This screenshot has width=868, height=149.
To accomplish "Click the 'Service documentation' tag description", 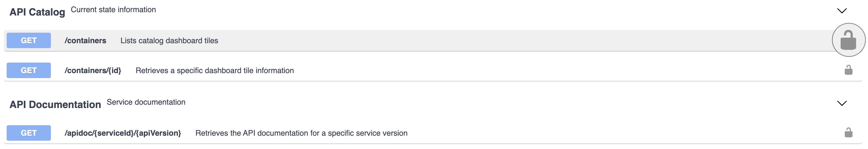I will (x=146, y=102).
